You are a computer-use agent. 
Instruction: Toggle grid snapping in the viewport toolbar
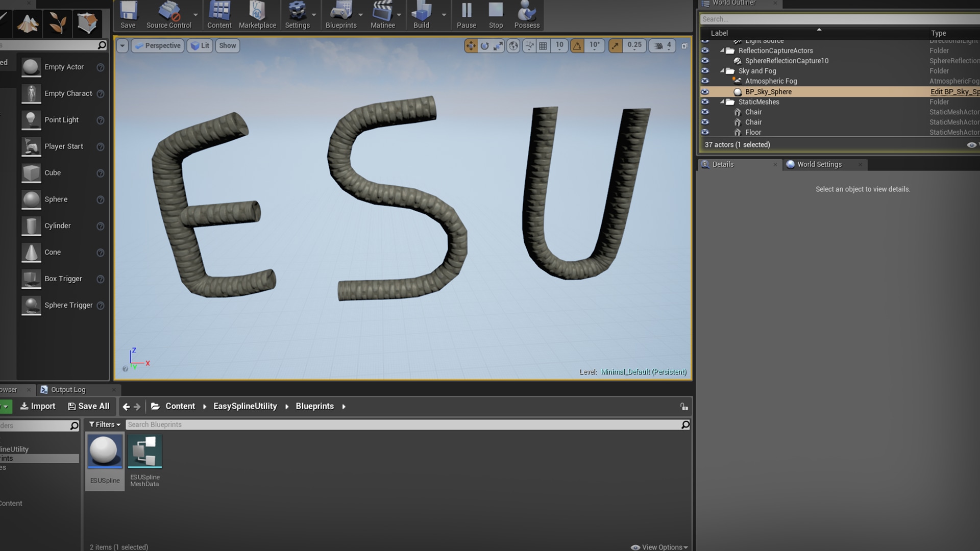point(543,46)
